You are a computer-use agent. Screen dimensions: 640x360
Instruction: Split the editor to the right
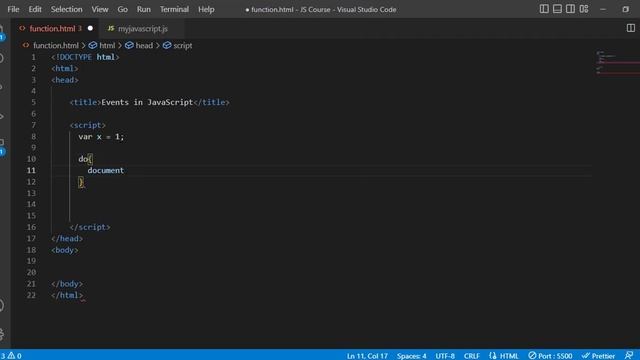(x=631, y=28)
